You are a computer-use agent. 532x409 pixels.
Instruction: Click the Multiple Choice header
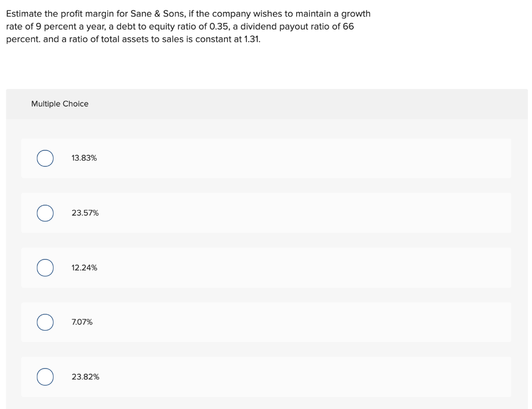pos(60,104)
